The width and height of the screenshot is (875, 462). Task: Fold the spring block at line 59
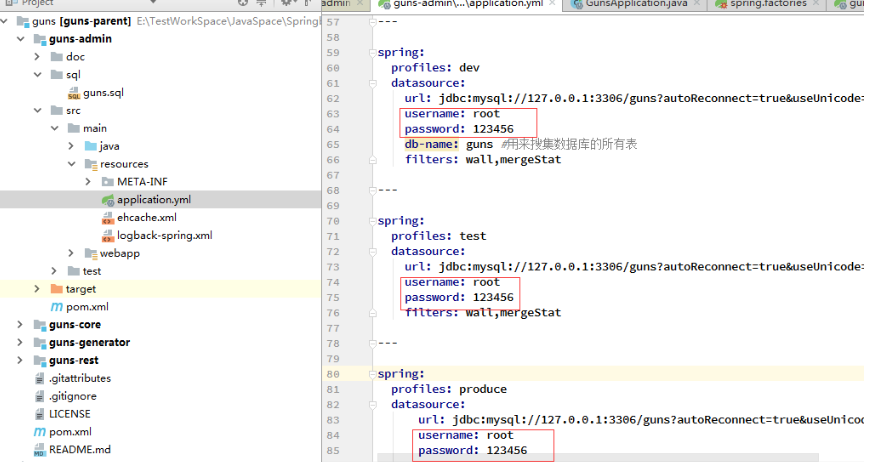(x=373, y=53)
